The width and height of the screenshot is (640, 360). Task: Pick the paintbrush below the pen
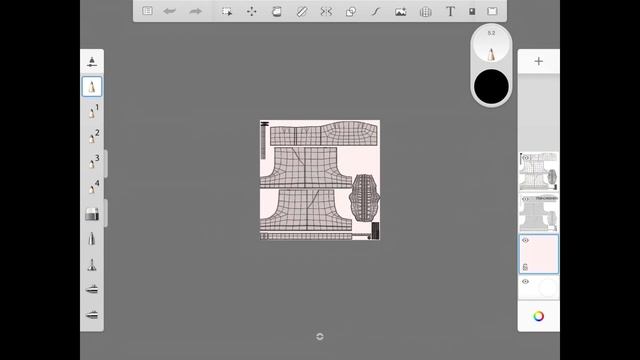[92, 264]
